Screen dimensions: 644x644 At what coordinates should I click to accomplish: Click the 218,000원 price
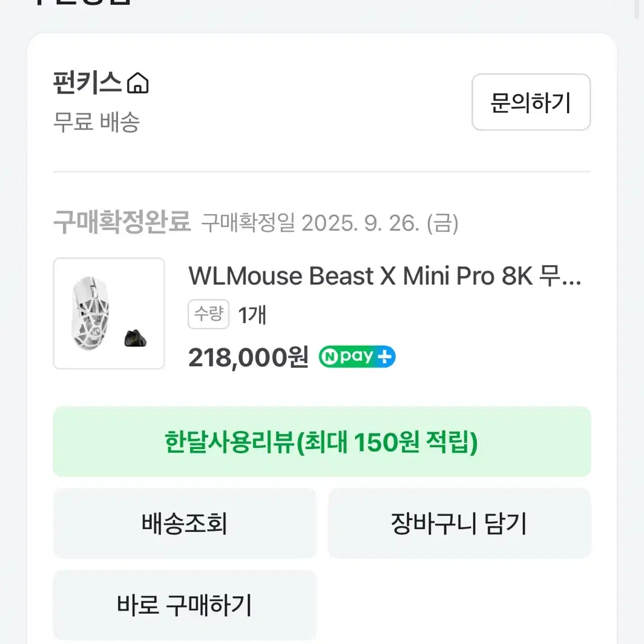248,358
